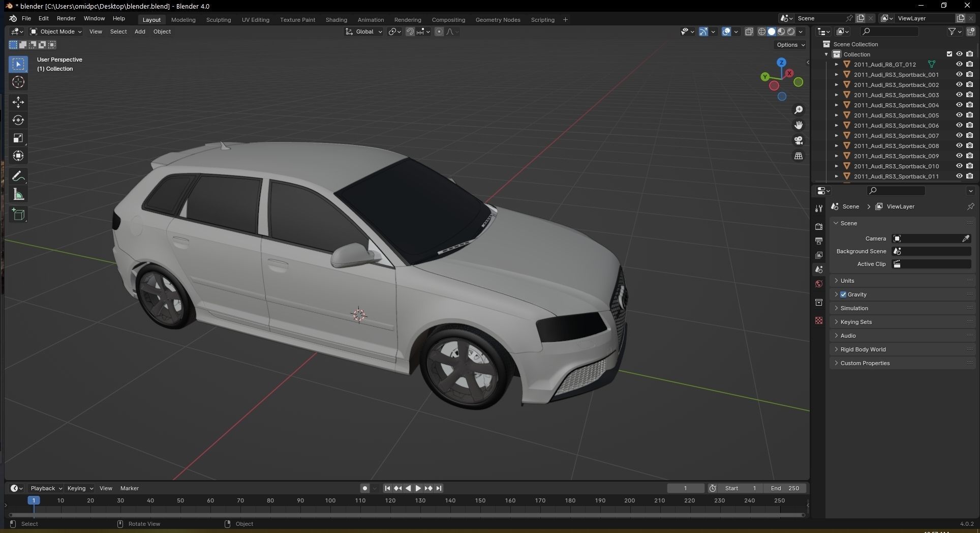Image resolution: width=980 pixels, height=533 pixels.
Task: Click the current frame number field
Action: tap(685, 488)
